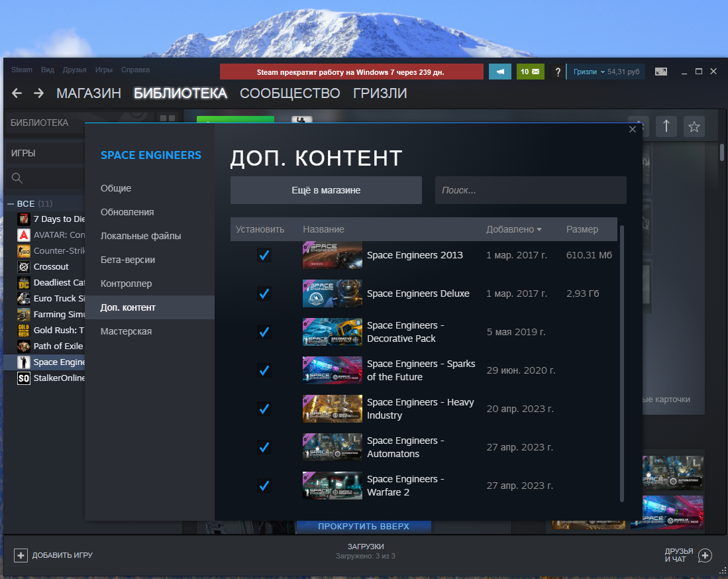Open the Вид menu
This screenshot has width=728, height=579.
click(x=47, y=70)
